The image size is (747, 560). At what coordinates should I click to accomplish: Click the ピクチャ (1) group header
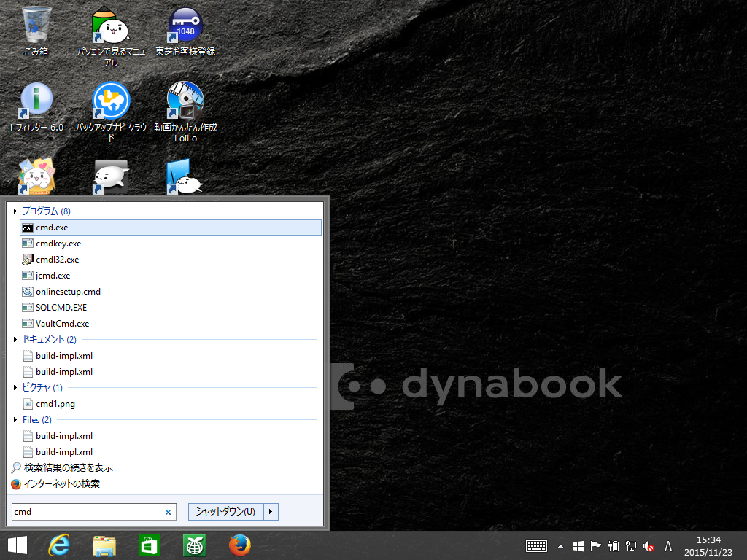tap(42, 388)
